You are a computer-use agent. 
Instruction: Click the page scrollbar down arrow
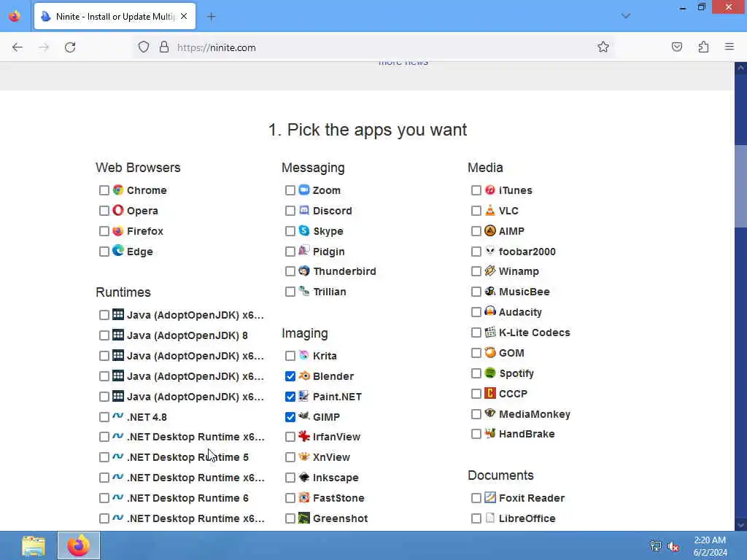pos(740,525)
